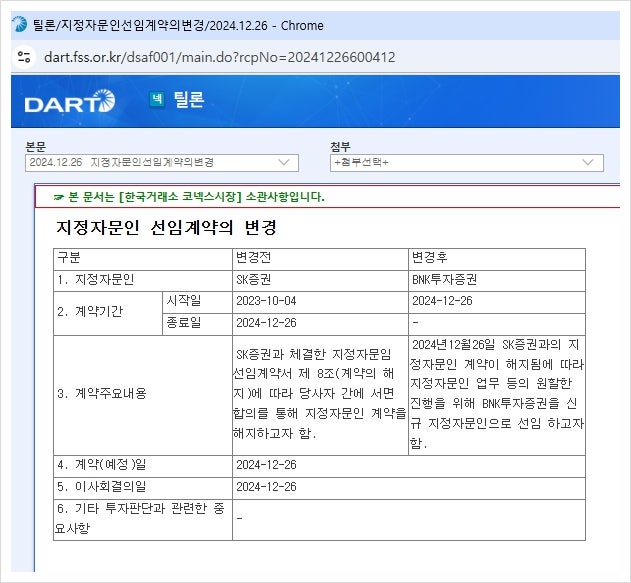
Task: Click the '구분' header cell
Action: (143, 260)
